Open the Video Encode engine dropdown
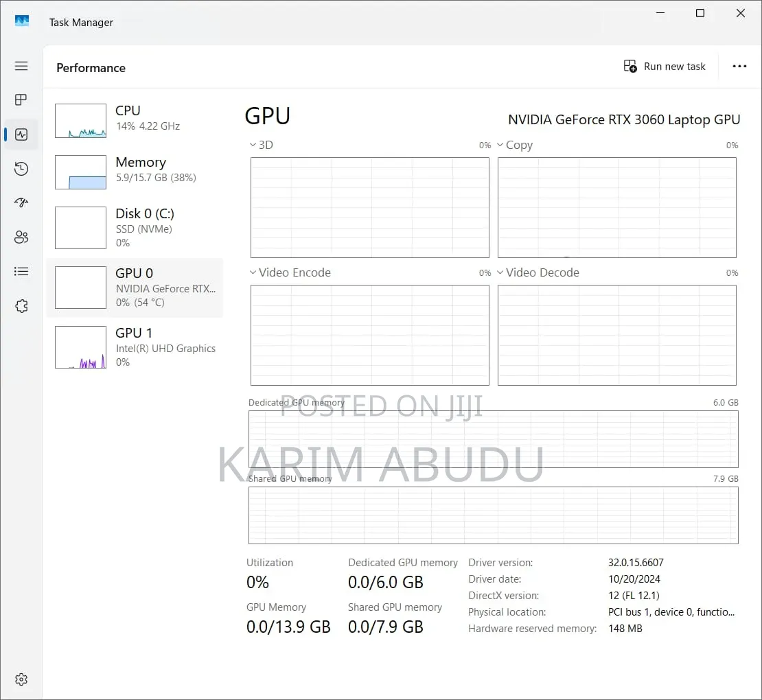This screenshot has height=700, width=762. [x=290, y=272]
